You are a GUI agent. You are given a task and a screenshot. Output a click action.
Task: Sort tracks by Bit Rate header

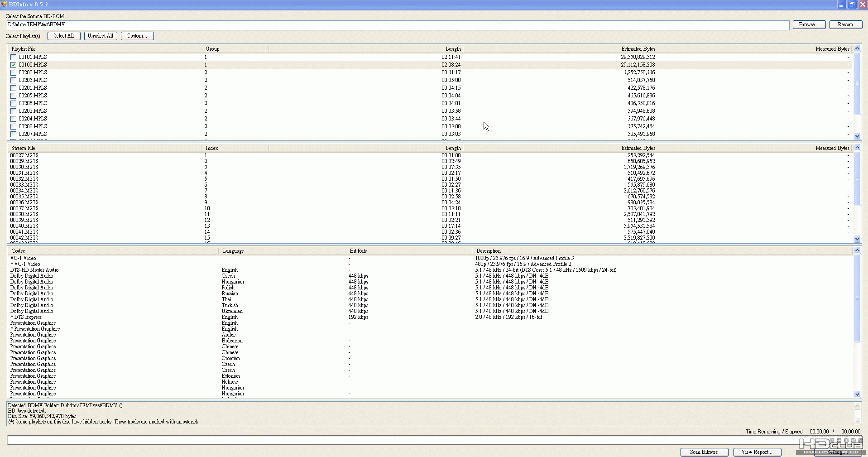coord(409,251)
